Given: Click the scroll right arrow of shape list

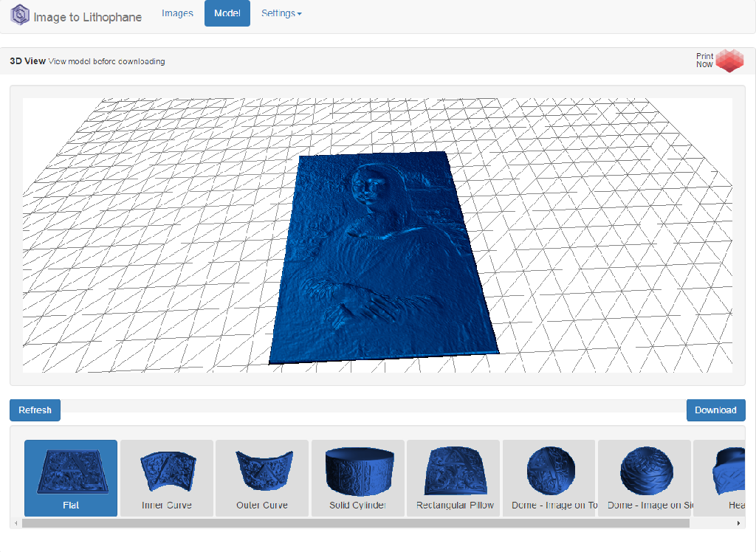Looking at the screenshot, I should click(738, 523).
